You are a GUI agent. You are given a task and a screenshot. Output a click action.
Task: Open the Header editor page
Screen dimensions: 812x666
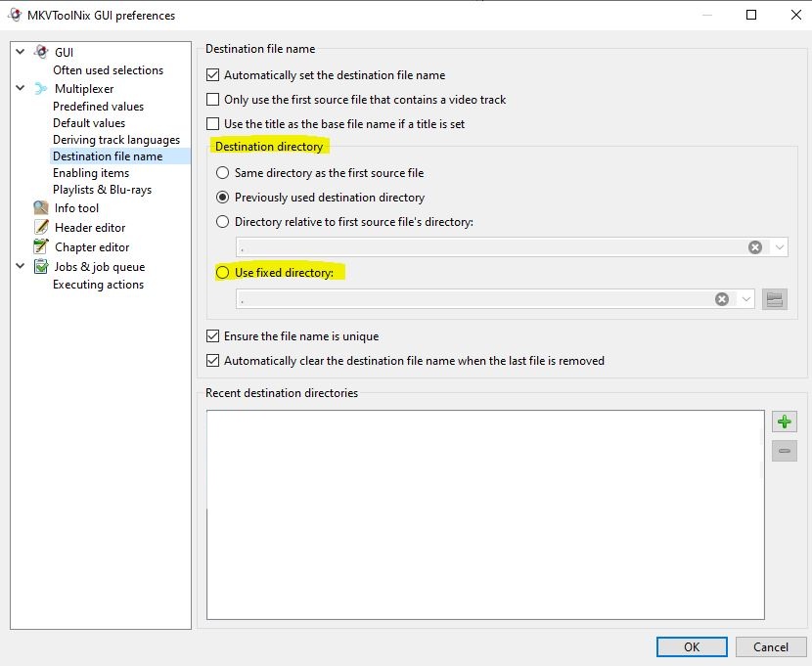click(x=90, y=228)
